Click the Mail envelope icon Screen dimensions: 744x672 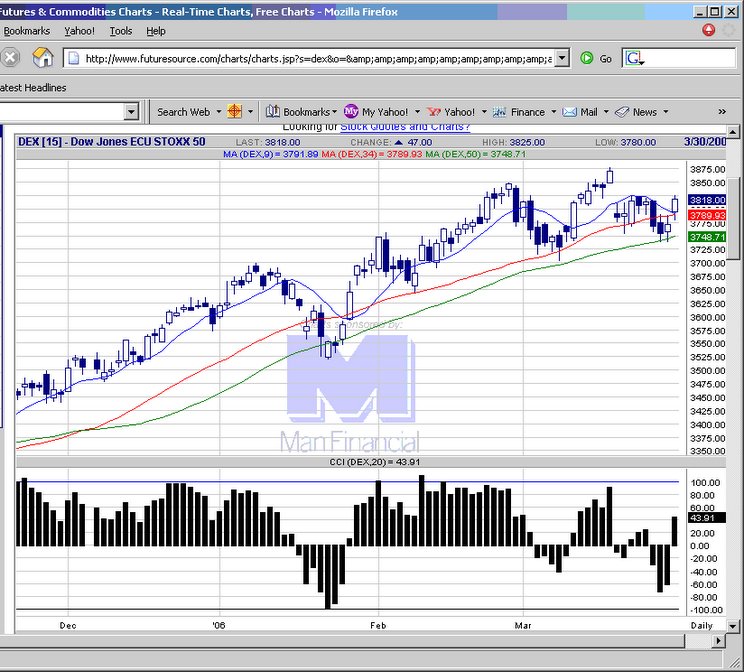pos(569,112)
